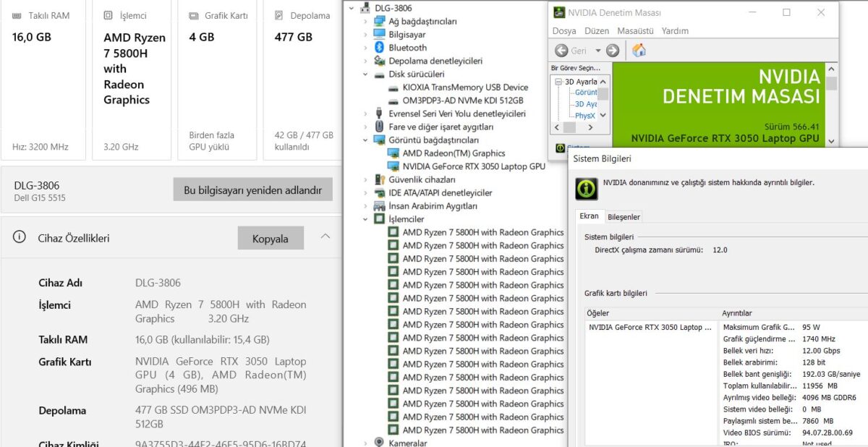
Task: Open the Masaüstü menu
Action: 635,31
